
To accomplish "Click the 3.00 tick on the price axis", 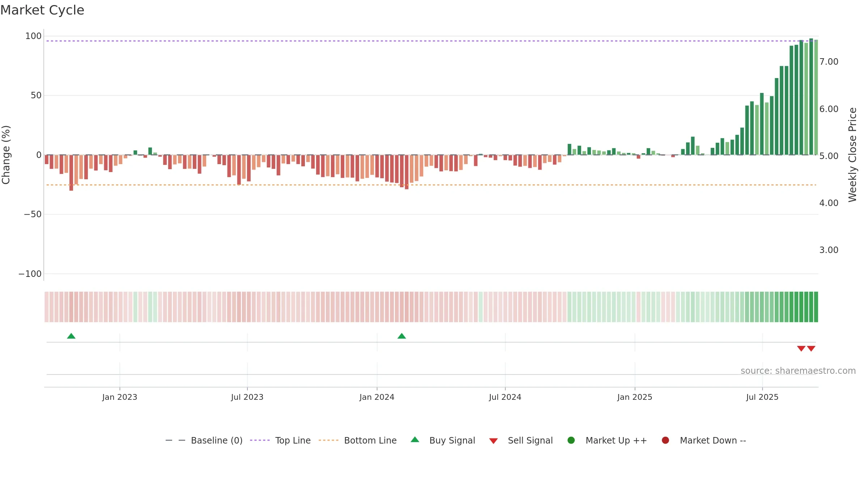I will [x=829, y=250].
